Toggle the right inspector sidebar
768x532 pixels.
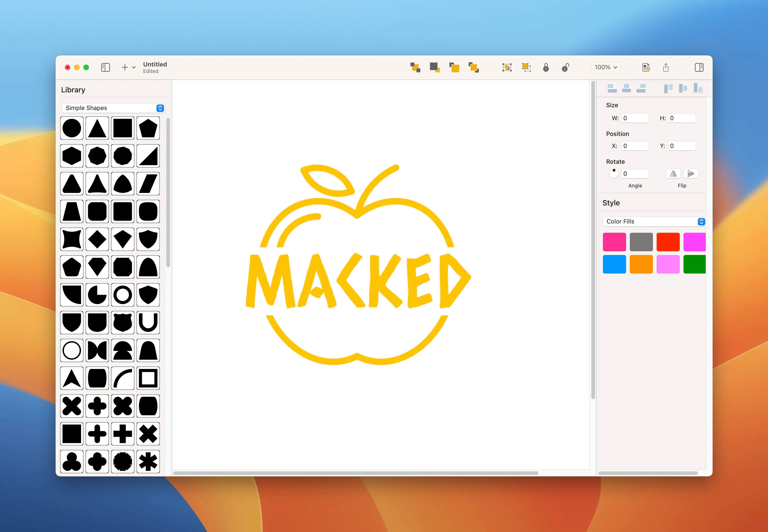click(x=699, y=67)
